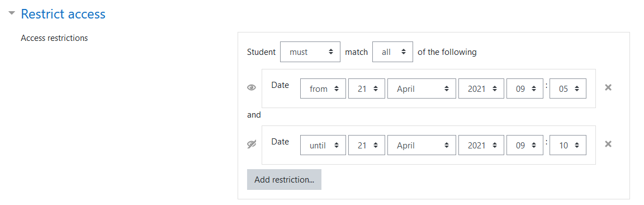This screenshot has height=205, width=644.
Task: Toggle eye icon for 'from' date restriction
Action: click(x=252, y=88)
